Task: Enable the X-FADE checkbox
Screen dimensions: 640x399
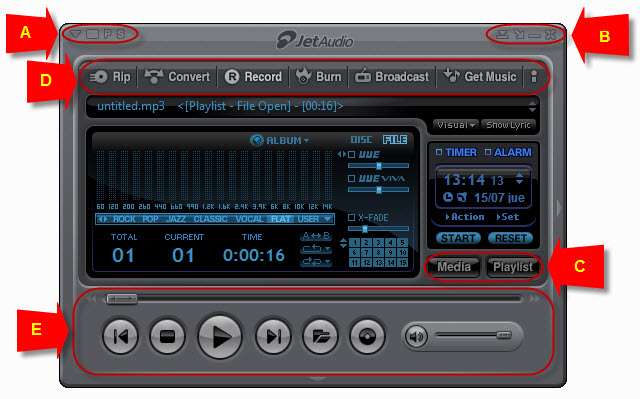Action: tap(351, 217)
